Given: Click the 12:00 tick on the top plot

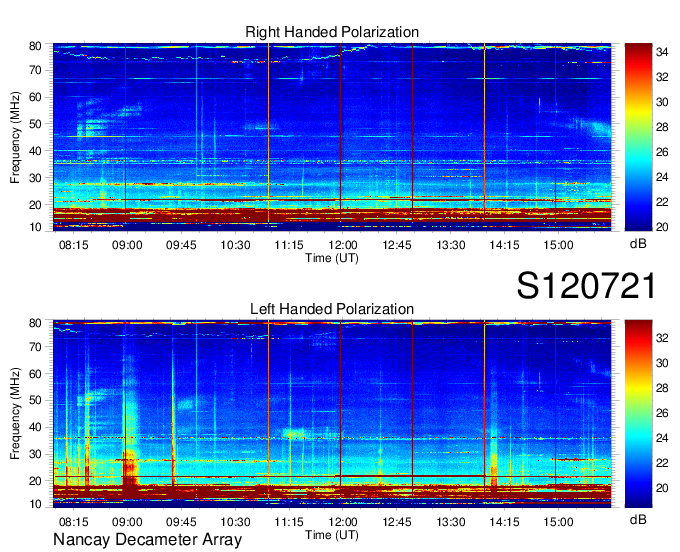Looking at the screenshot, I should pos(343,245).
